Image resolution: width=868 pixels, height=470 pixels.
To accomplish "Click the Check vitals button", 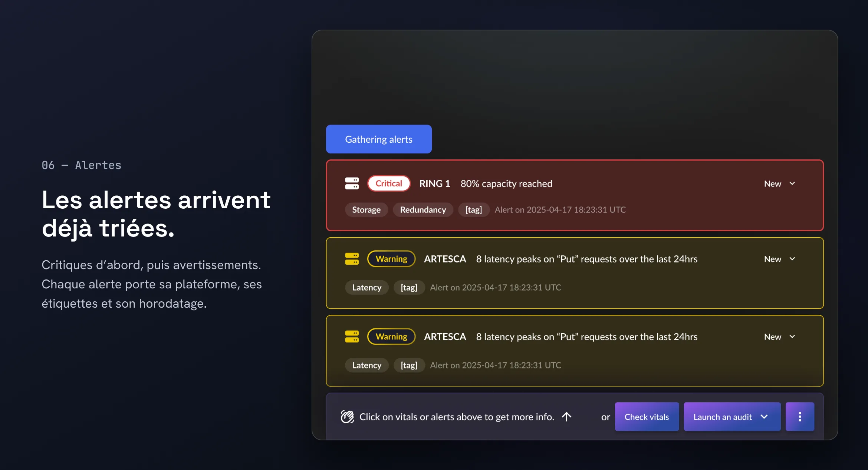I will coord(647,417).
